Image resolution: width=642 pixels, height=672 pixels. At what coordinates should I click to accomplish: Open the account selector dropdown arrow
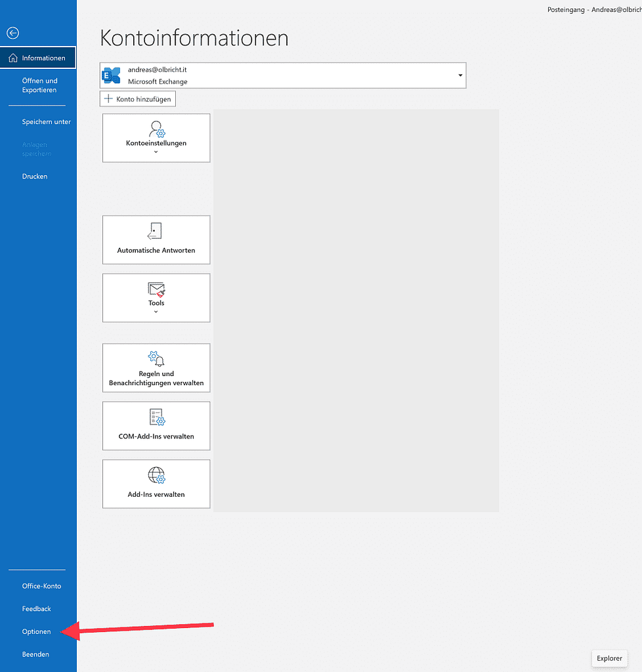tap(460, 75)
